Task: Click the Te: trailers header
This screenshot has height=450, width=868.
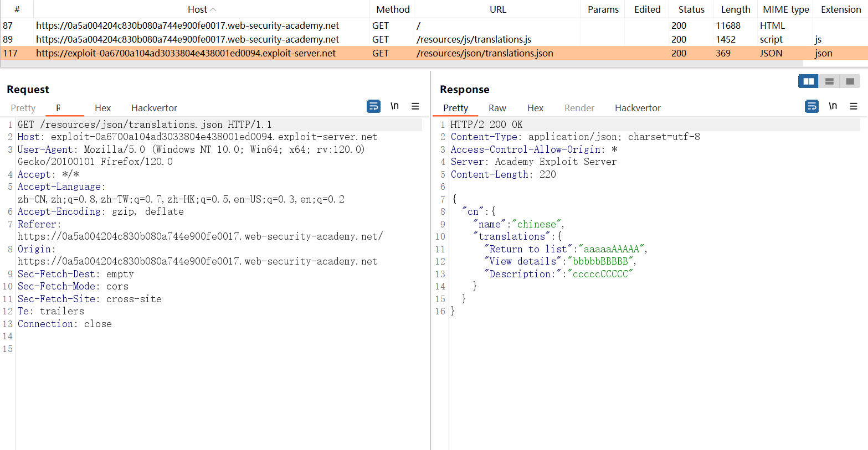Action: click(50, 311)
